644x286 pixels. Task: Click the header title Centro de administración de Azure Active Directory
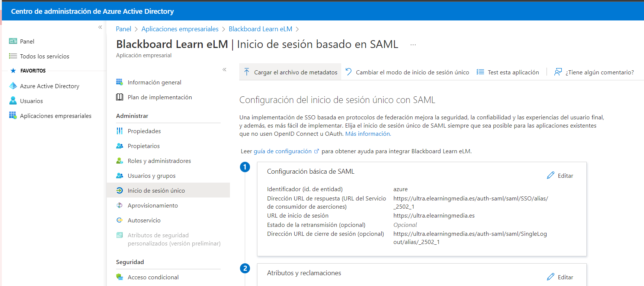click(92, 11)
